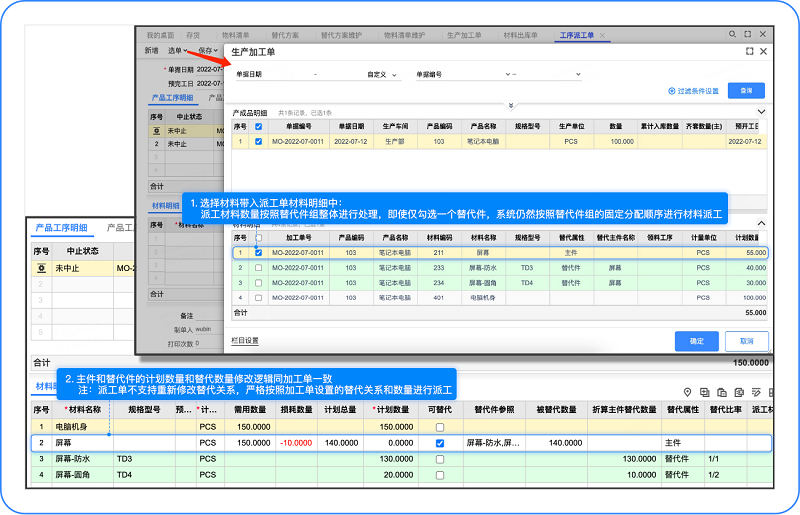Switch to the 材料出库单 tab

(520, 35)
